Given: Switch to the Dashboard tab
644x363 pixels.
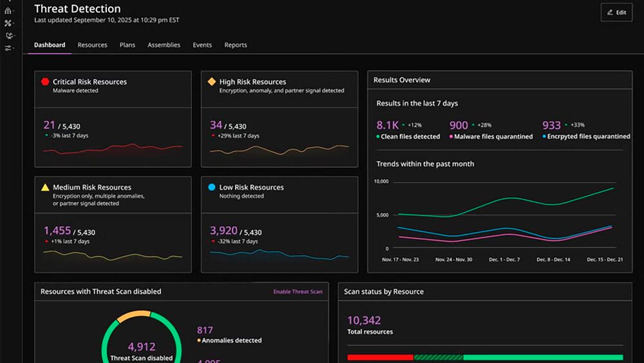Looking at the screenshot, I should [50, 44].
